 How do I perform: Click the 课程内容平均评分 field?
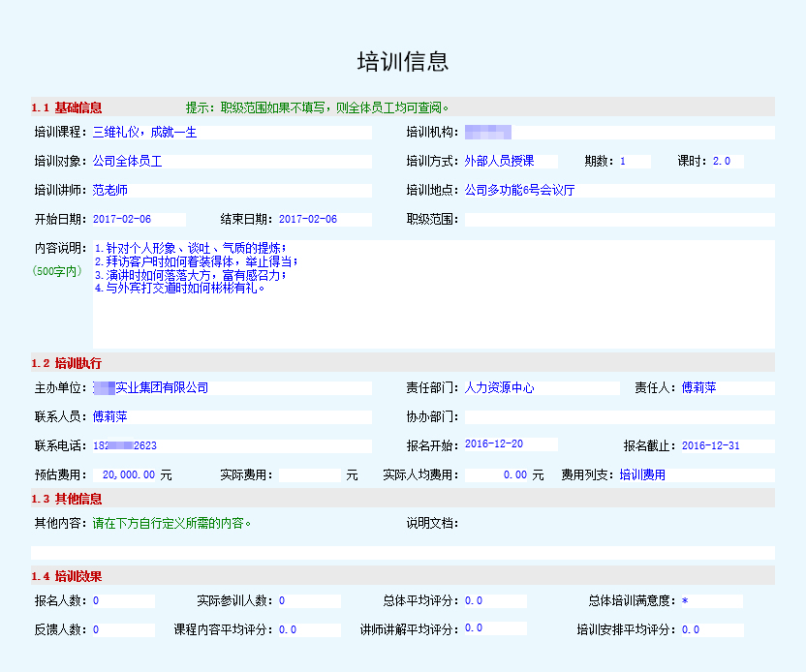pos(309,630)
